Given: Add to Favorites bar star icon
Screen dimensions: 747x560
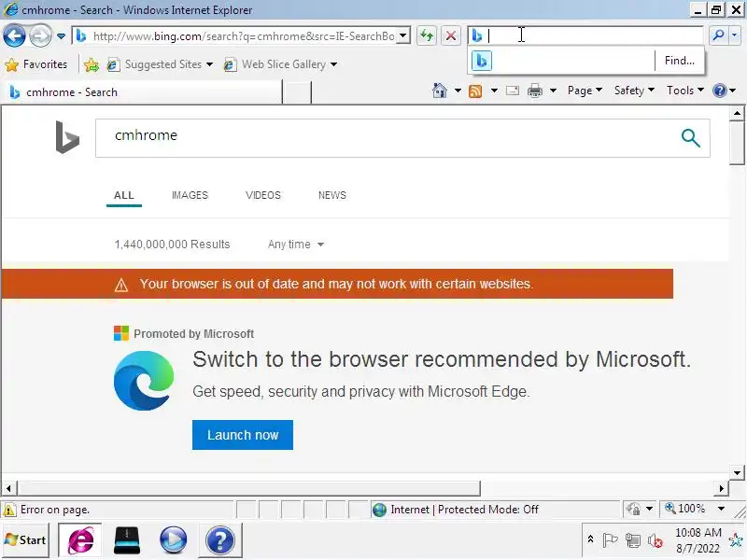Looking at the screenshot, I should [91, 64].
